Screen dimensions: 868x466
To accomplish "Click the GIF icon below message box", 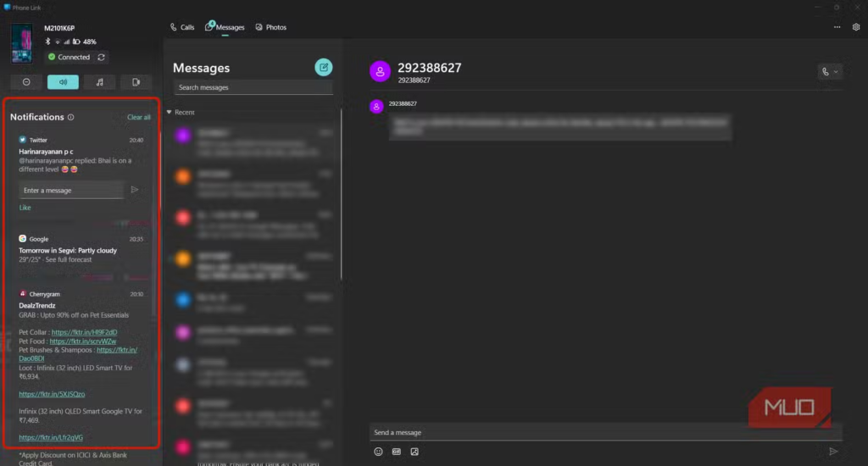I will [x=396, y=452].
